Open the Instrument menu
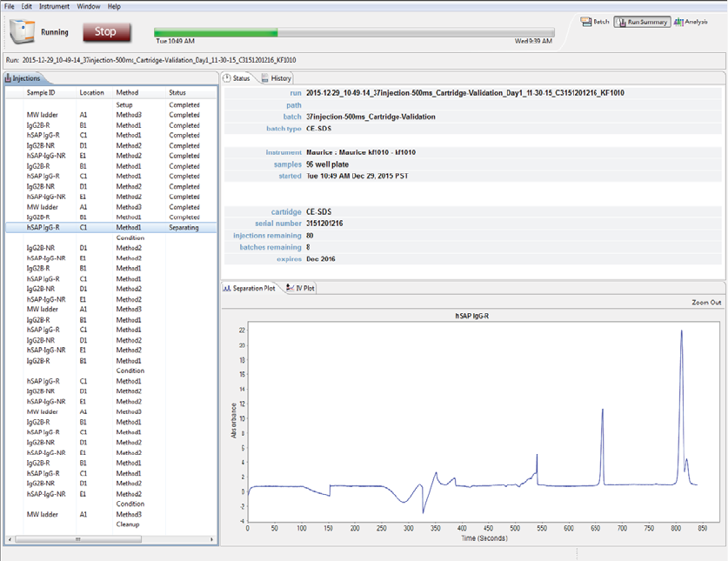Viewport: 728px width, 561px height. click(54, 6)
